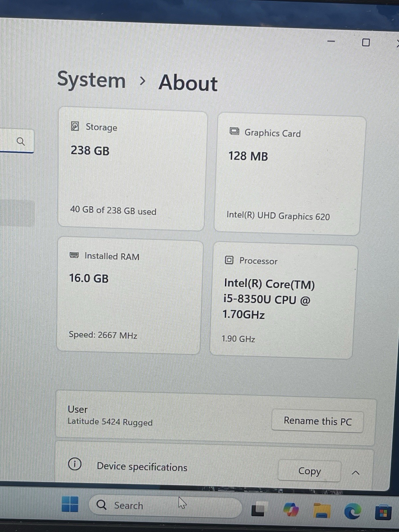Launch Microsoft Edge from the taskbar
Screen dimensions: 399x532
[352, 511]
